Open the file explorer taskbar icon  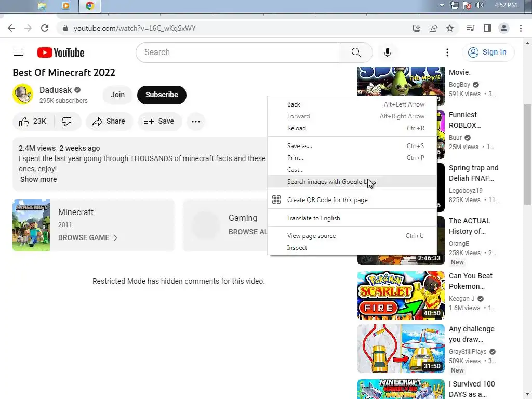pos(42,6)
